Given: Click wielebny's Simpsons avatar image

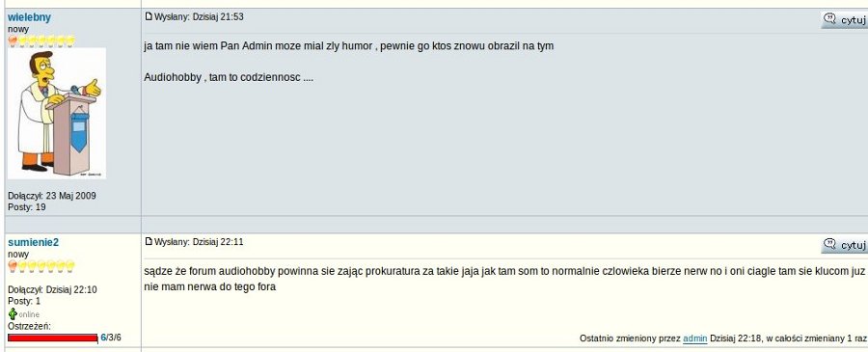Looking at the screenshot, I should pos(57,114).
